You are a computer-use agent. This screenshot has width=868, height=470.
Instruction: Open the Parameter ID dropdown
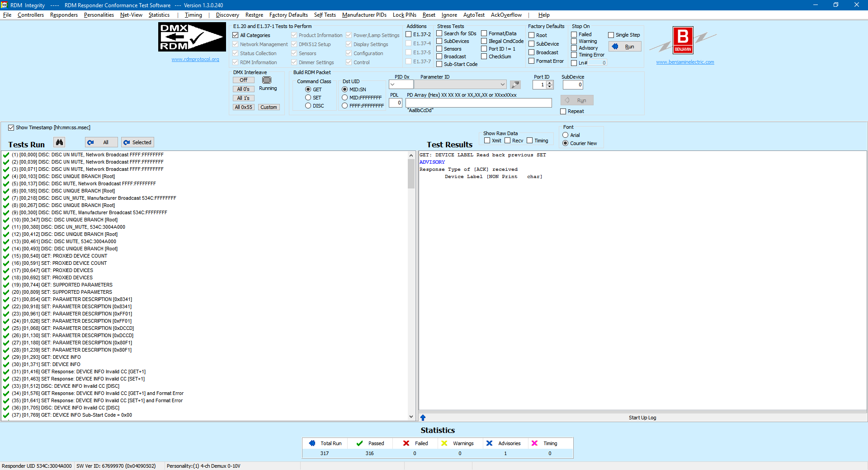pos(502,85)
